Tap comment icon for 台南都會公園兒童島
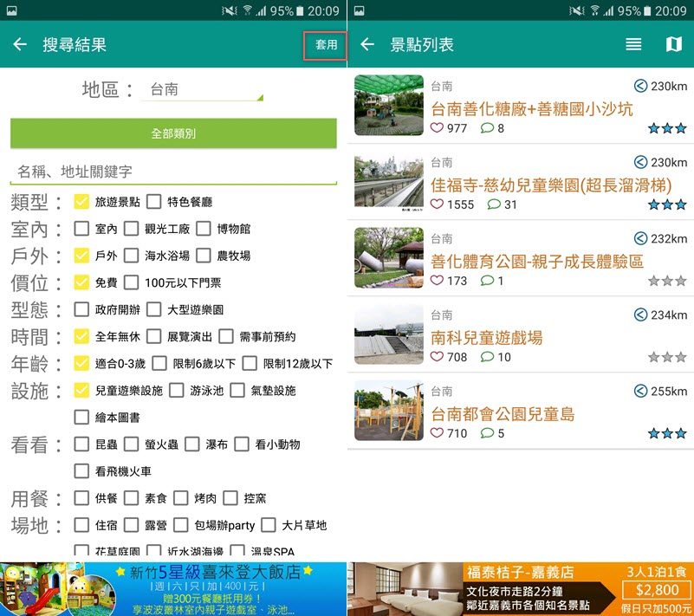Viewport: 694px width, 616px height. (x=487, y=432)
